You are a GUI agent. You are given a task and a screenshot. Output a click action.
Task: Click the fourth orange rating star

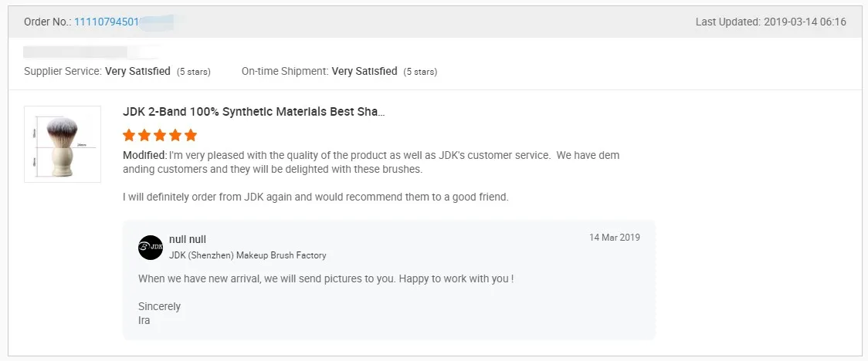click(x=175, y=136)
